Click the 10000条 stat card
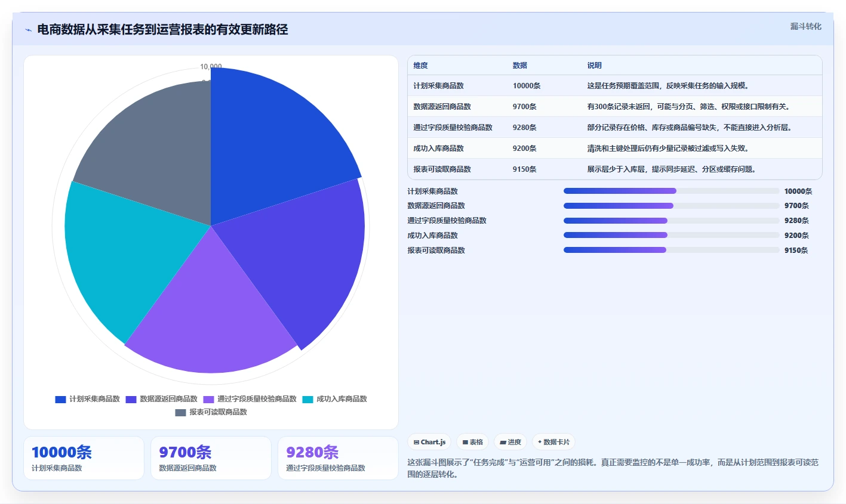This screenshot has width=846, height=504. point(84,458)
